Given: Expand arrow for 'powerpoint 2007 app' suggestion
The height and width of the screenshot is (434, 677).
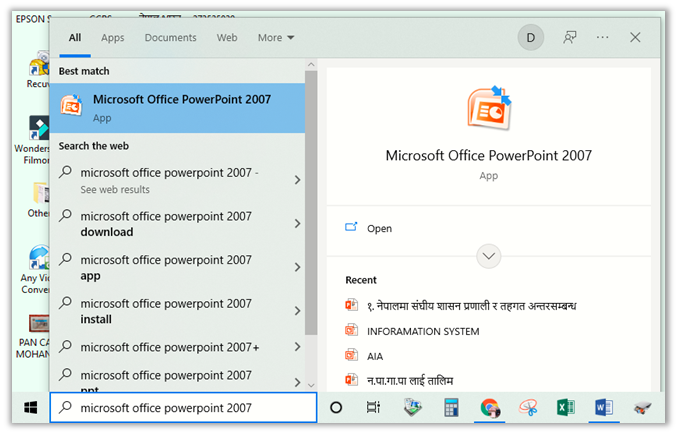Looking at the screenshot, I should point(297,267).
